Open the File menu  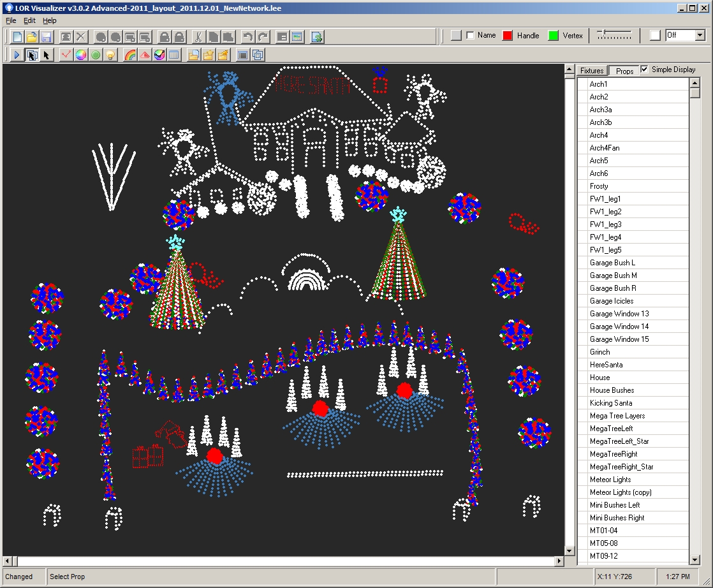click(11, 20)
